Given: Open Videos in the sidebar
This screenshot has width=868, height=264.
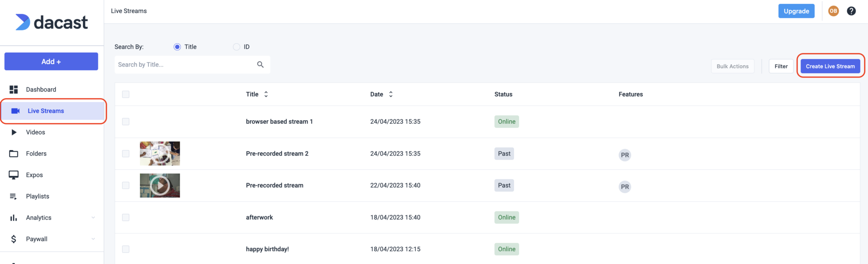Looking at the screenshot, I should pyautogui.click(x=36, y=132).
